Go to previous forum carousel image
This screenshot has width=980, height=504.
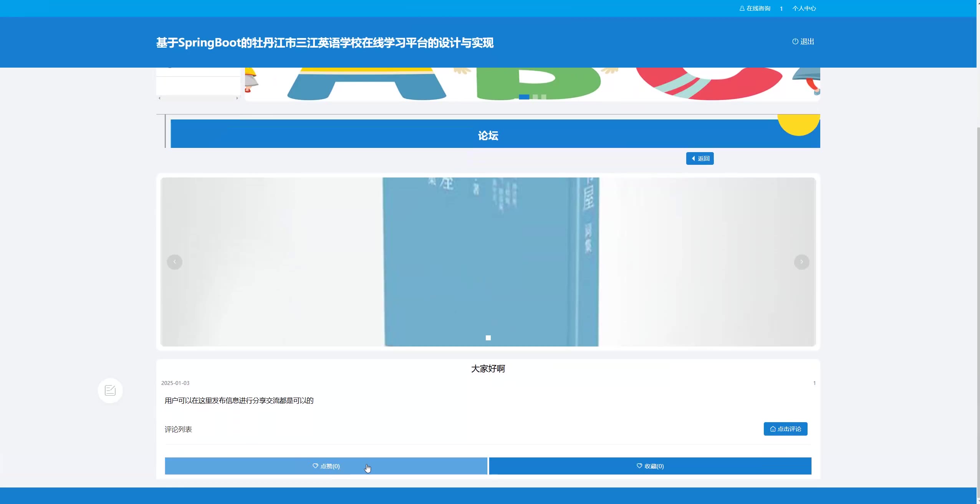tap(175, 262)
